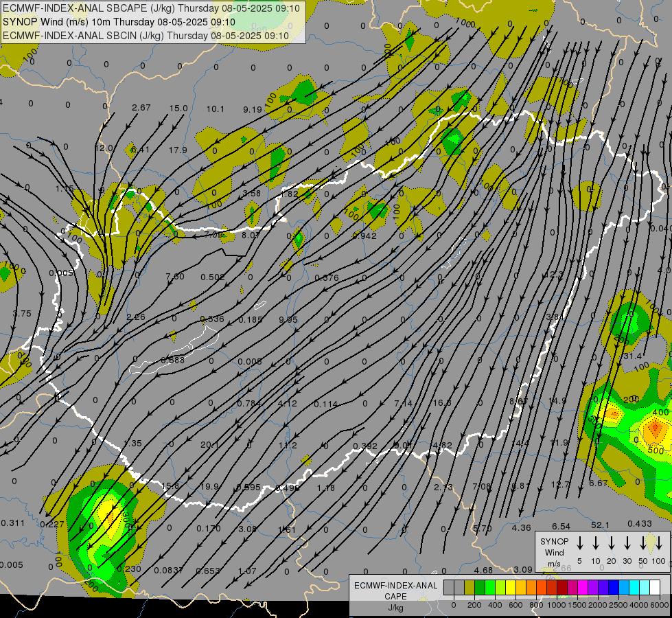The height and width of the screenshot is (618, 672).
Task: Click the 0.0837 value on the map
Action: pos(168,570)
